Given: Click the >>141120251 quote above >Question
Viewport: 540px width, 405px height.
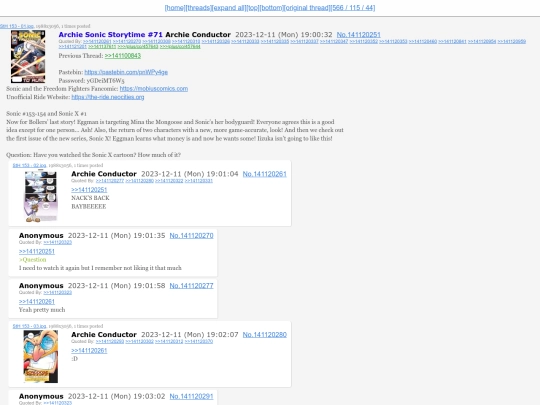Looking at the screenshot, I should click(37, 251).
